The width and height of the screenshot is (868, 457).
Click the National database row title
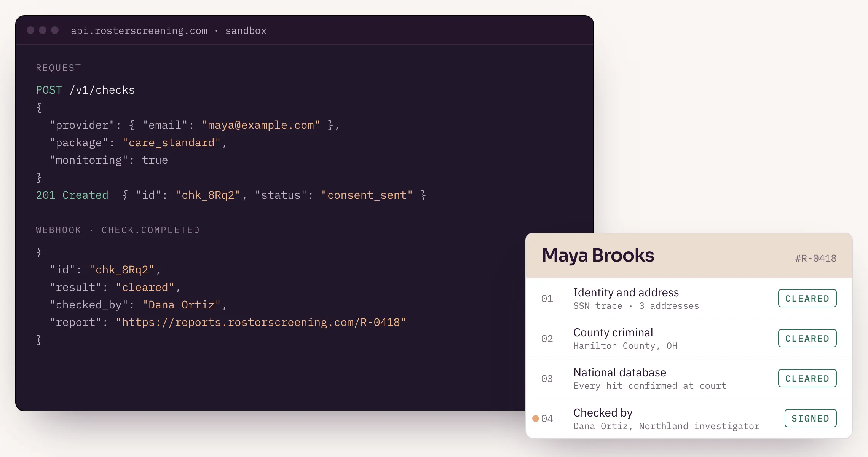pyautogui.click(x=620, y=372)
